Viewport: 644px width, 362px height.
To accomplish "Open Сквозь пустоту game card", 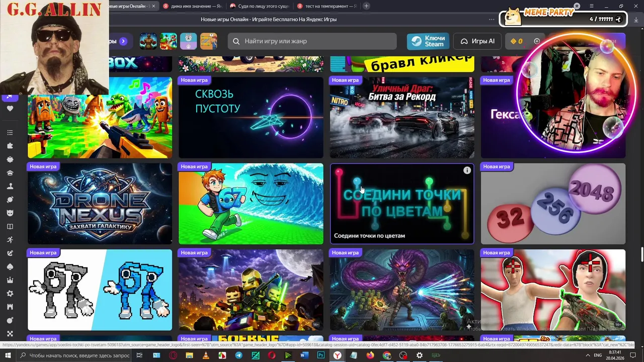I will (x=251, y=117).
